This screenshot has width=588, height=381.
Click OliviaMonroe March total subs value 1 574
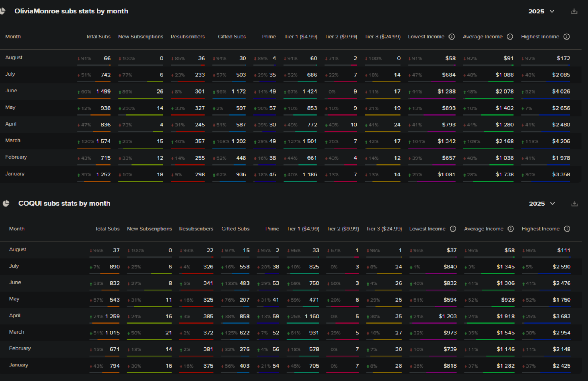[103, 141]
